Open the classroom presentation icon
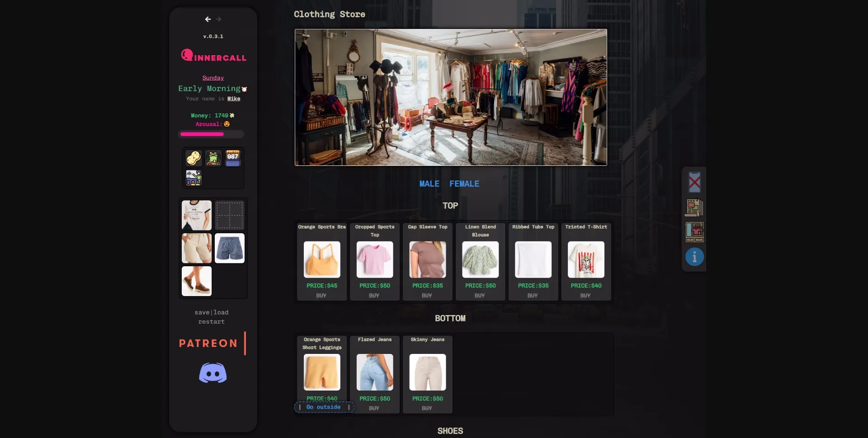 tap(194, 177)
